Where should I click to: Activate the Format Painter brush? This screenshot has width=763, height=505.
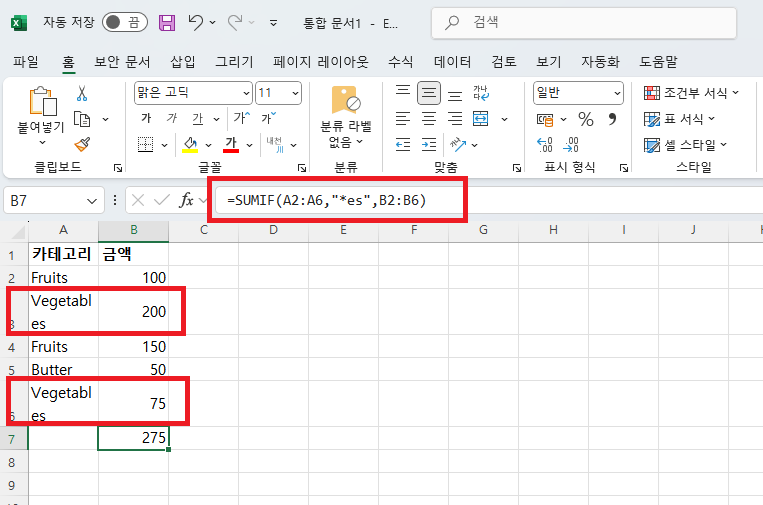82,144
